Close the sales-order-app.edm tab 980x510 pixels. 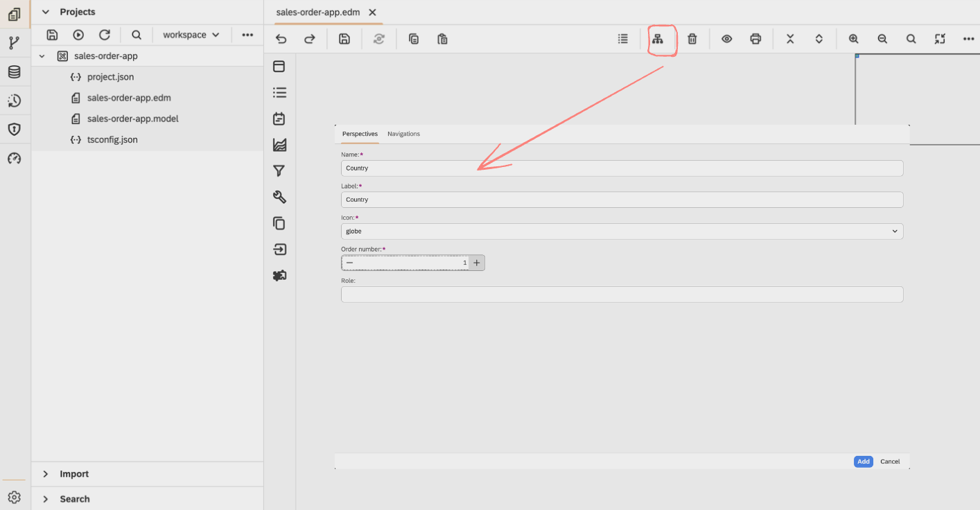[372, 12]
